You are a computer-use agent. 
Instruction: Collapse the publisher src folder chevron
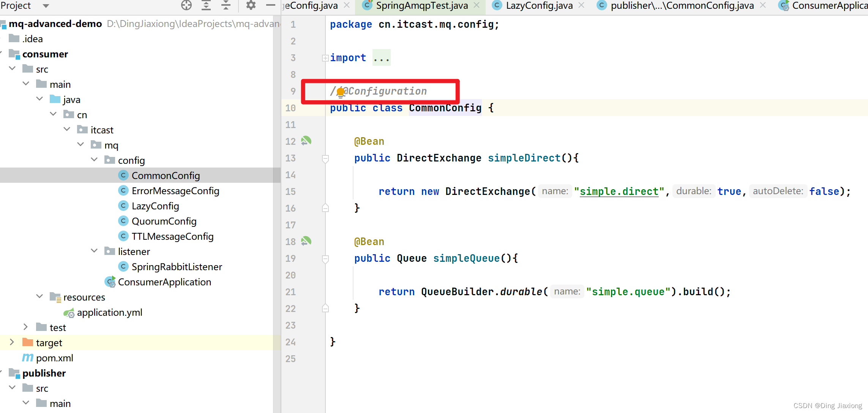click(12, 388)
